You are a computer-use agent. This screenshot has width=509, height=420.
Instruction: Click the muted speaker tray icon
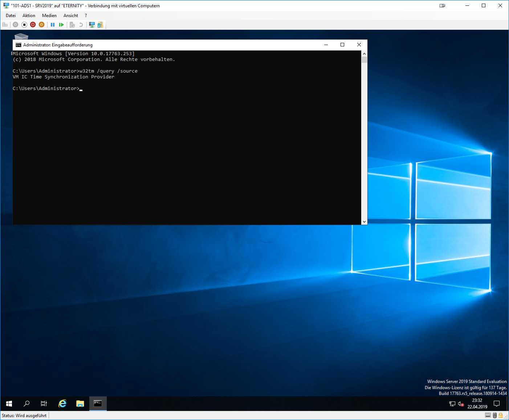[x=461, y=404]
